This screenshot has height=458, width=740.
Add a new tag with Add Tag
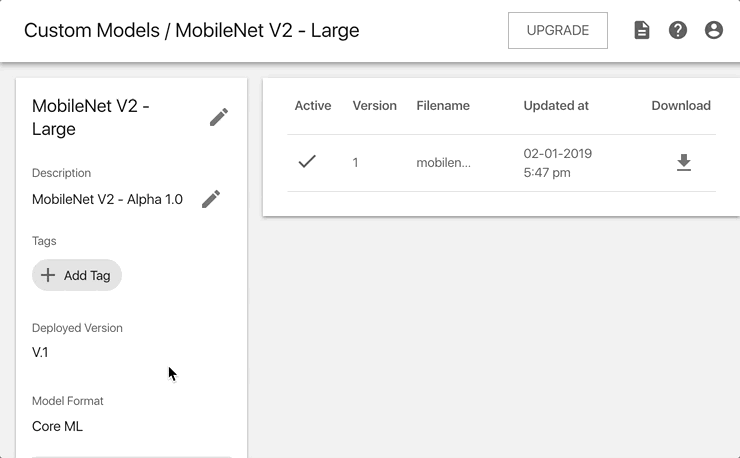77,275
